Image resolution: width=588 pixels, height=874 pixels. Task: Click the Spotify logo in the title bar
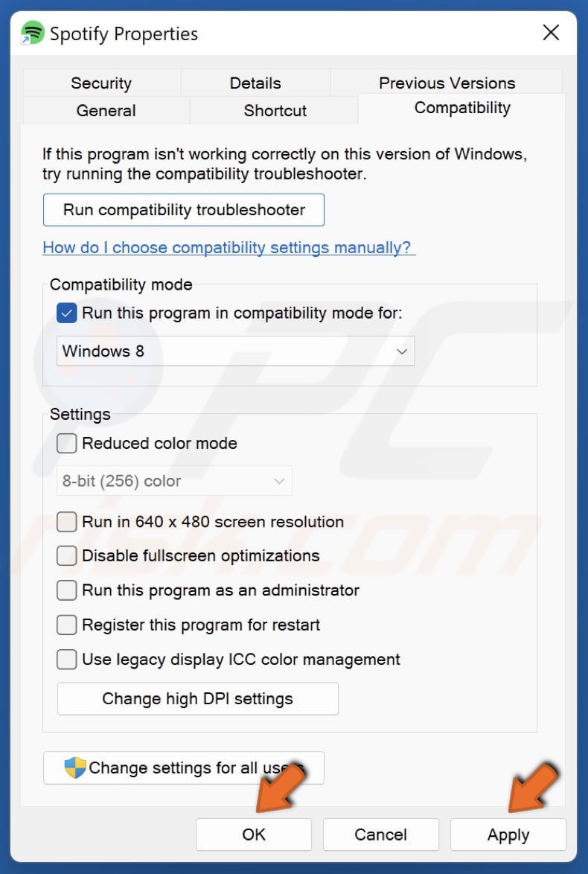(31, 33)
